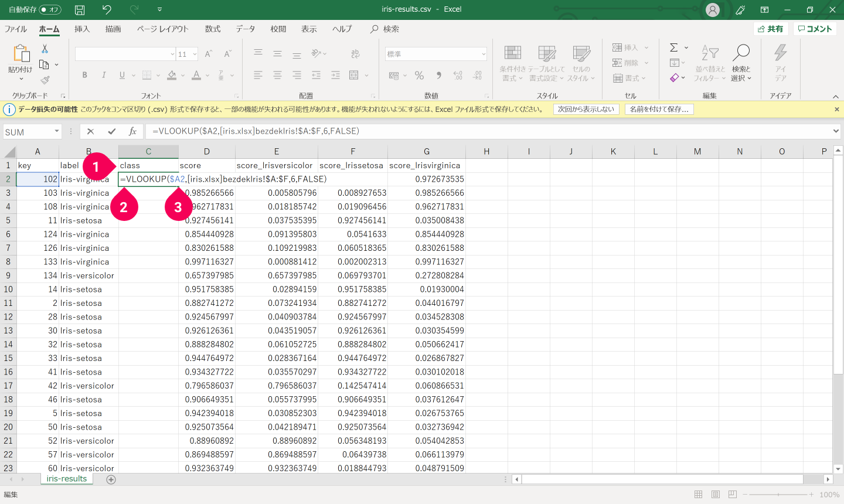Click the decrease indent icon

click(x=316, y=75)
